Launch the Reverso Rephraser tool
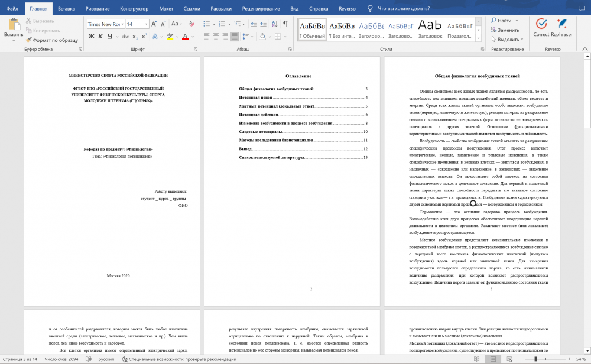Image resolution: width=591 pixels, height=364 pixels. tap(561, 28)
